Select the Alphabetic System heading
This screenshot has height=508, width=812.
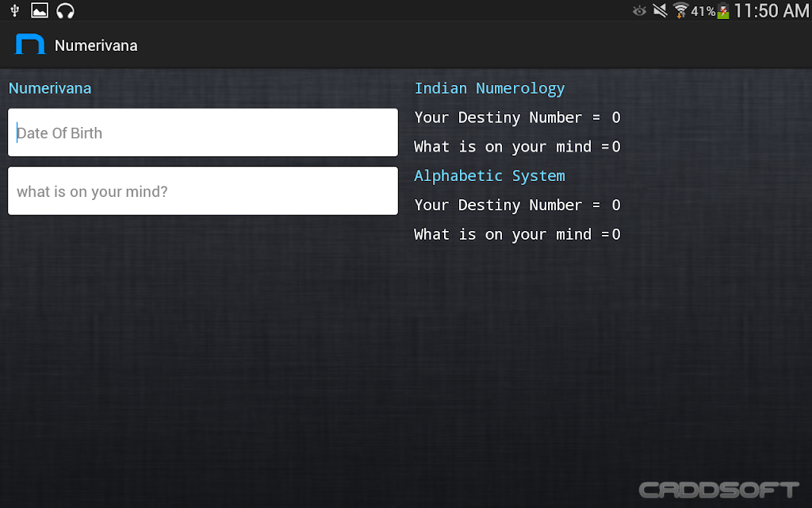click(489, 176)
